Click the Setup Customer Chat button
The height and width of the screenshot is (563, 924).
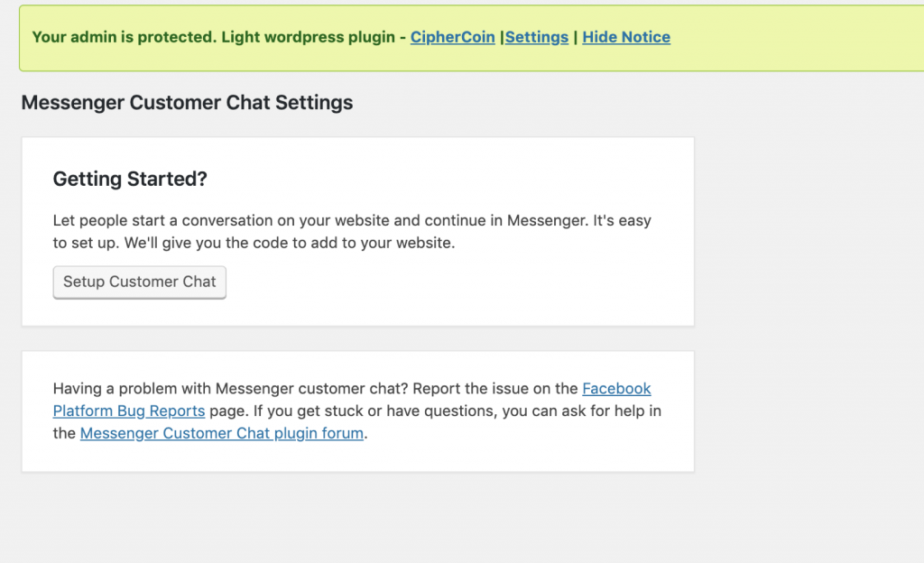click(140, 282)
